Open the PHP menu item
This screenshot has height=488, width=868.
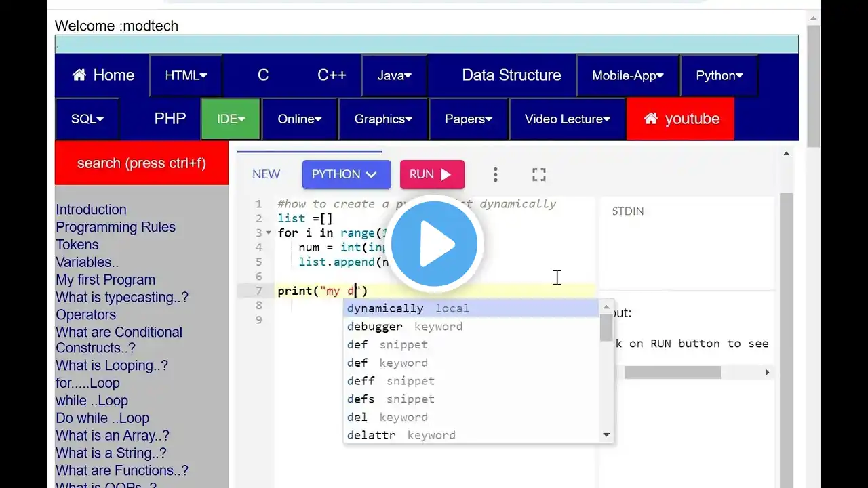[x=170, y=119]
